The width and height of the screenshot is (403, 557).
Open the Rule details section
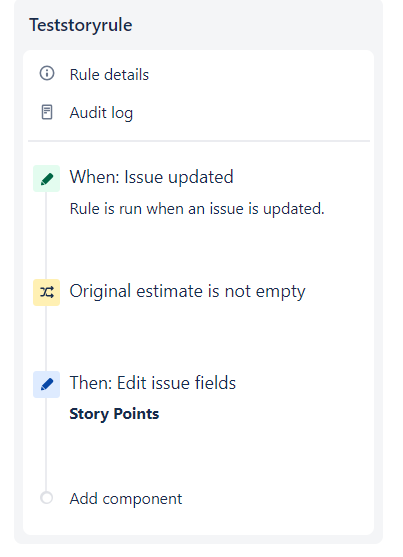tap(109, 75)
